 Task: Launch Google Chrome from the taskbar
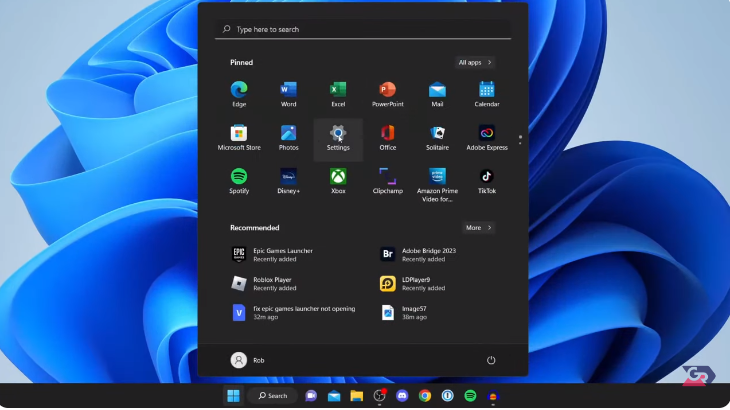pyautogui.click(x=425, y=396)
